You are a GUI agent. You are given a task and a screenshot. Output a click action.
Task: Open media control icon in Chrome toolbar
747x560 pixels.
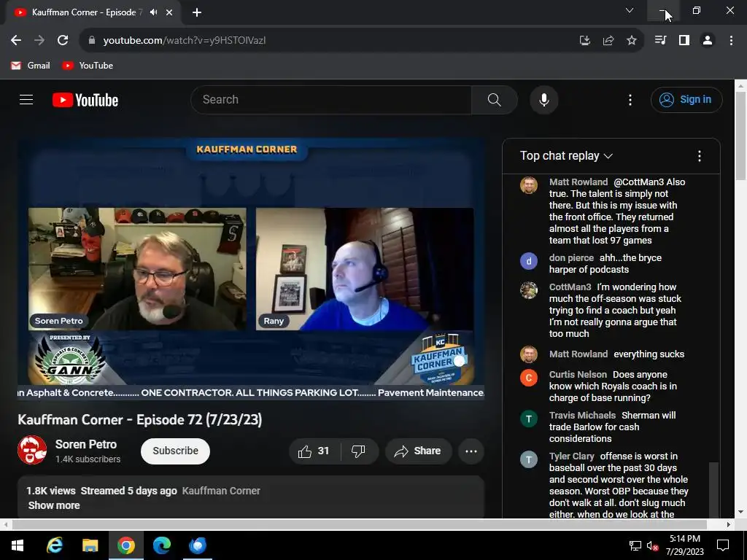click(x=660, y=41)
